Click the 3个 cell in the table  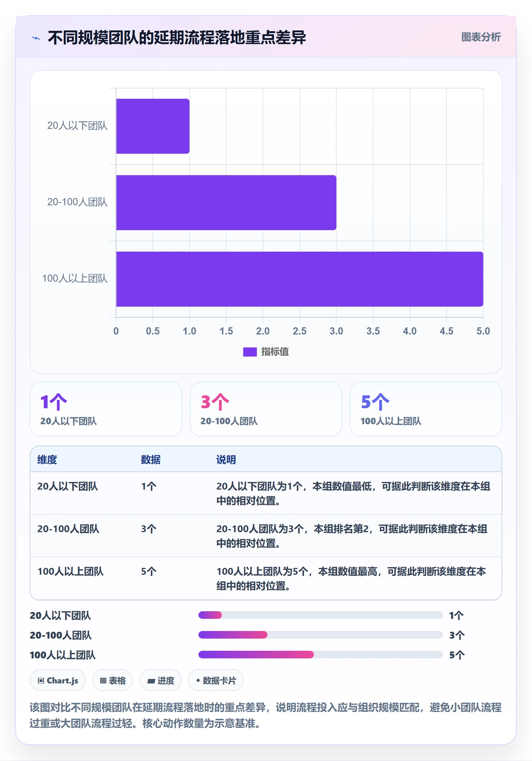coord(149,529)
